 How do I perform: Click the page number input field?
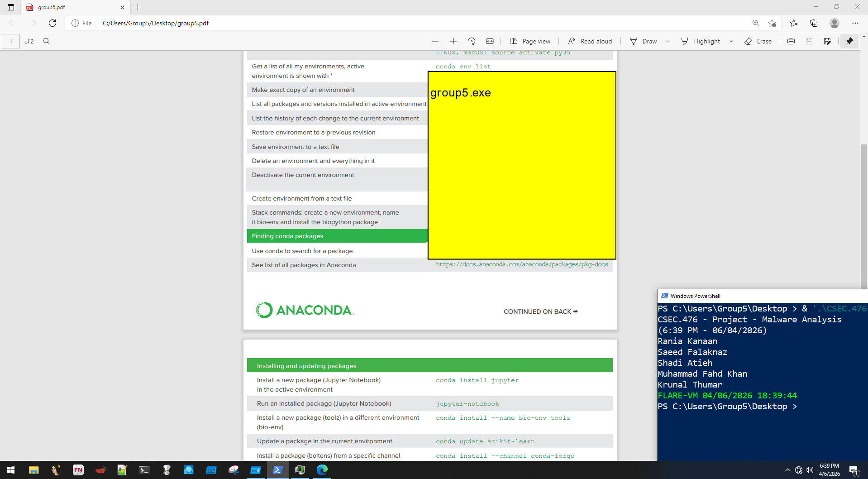[10, 41]
